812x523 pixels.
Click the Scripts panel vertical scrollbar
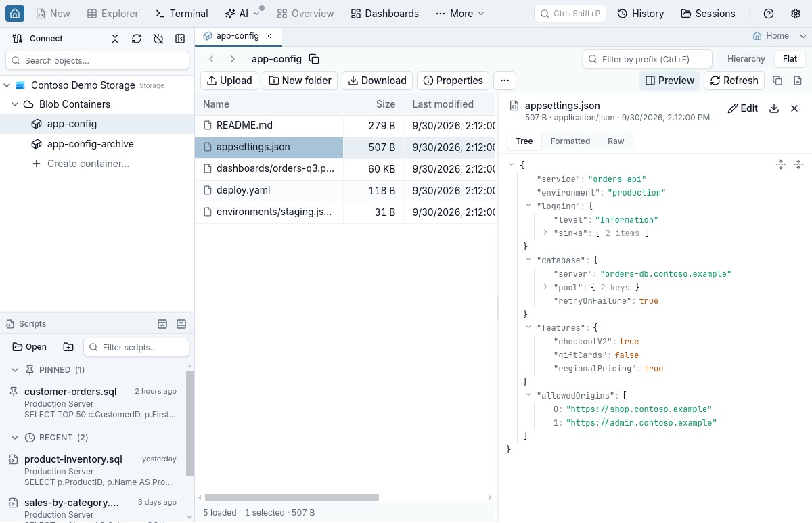(x=190, y=424)
